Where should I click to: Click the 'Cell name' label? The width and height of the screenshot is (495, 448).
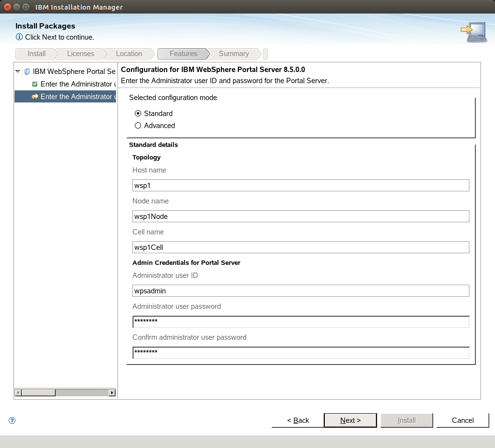pos(148,232)
